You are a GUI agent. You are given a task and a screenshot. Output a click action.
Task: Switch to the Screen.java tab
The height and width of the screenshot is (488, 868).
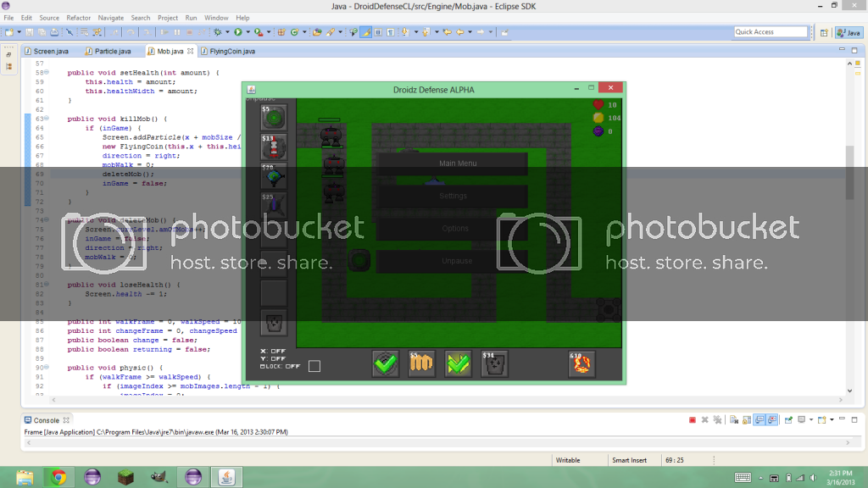click(x=47, y=51)
